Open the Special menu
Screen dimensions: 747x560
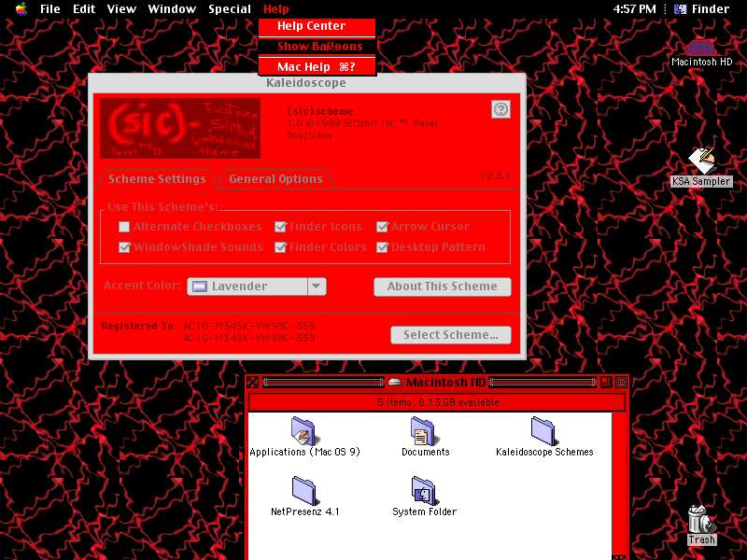click(x=230, y=9)
